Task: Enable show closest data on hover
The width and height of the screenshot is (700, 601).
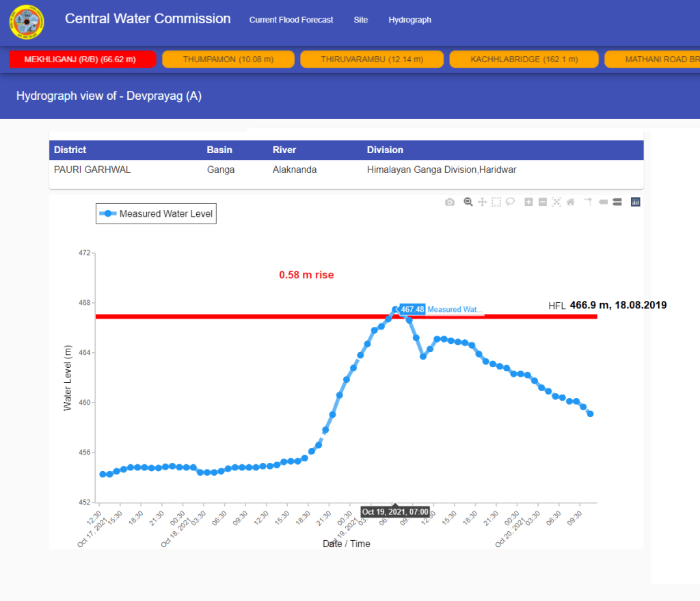Action: 603,202
